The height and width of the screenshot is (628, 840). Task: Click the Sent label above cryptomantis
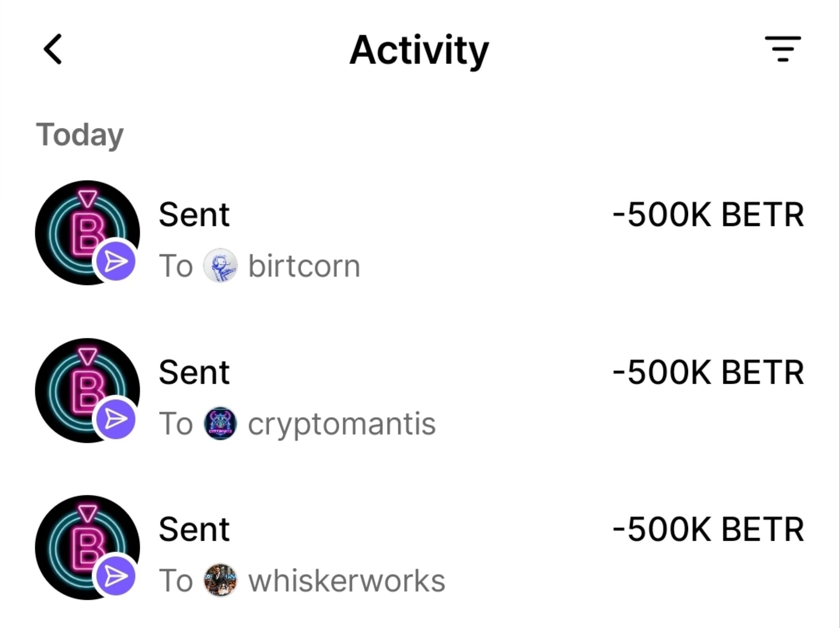click(194, 372)
